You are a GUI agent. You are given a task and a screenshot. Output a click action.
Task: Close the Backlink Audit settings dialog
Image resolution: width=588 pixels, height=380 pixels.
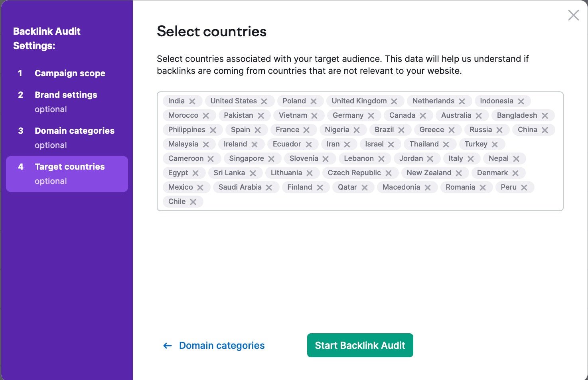pyautogui.click(x=573, y=16)
